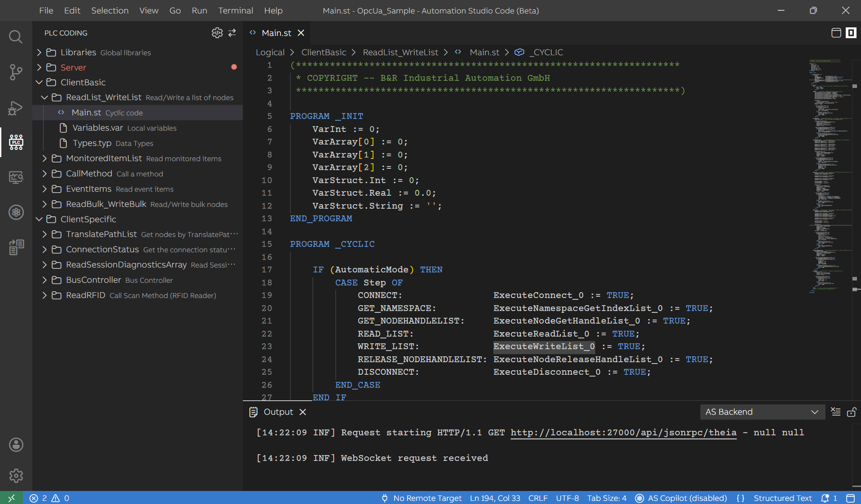Change Tab Size: 4 indentation setting

pos(607,498)
